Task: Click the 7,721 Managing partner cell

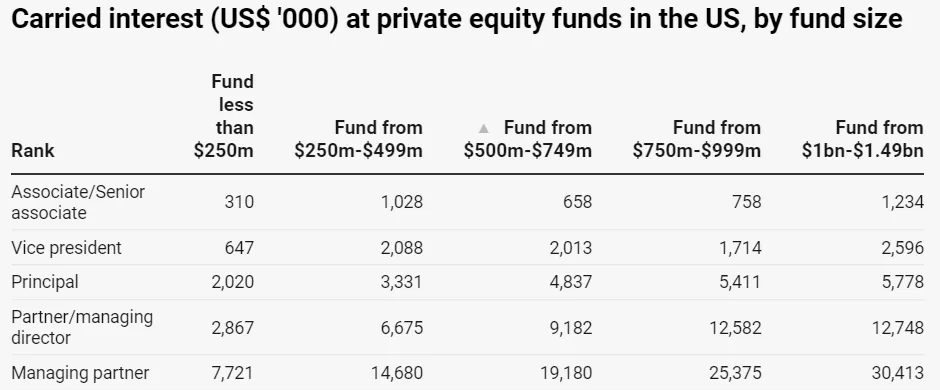Action: (233, 373)
